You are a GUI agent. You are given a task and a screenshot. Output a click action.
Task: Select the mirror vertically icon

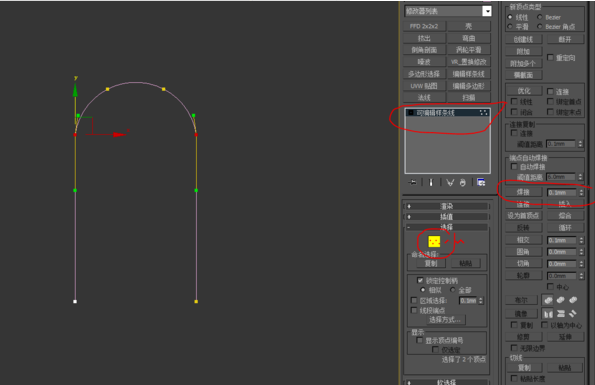(x=560, y=314)
